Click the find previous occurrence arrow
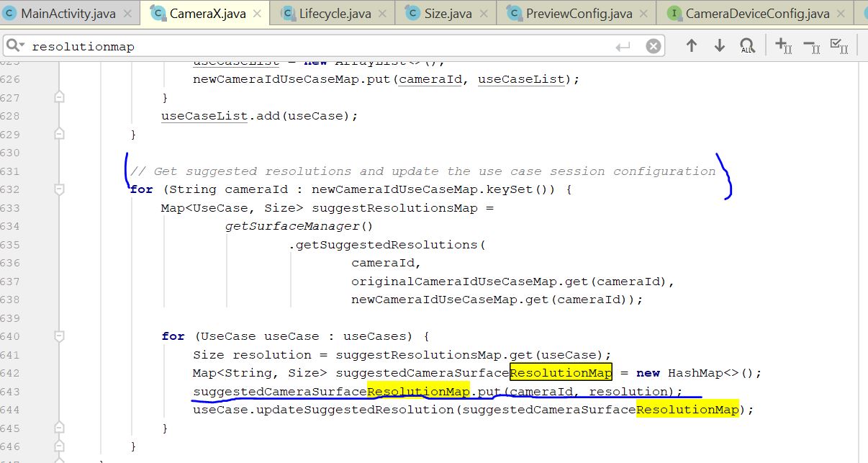 coord(691,45)
